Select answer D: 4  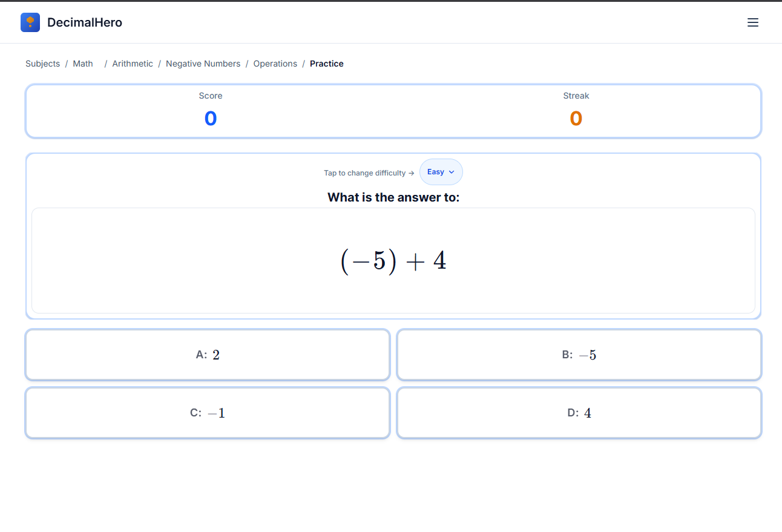pos(579,413)
